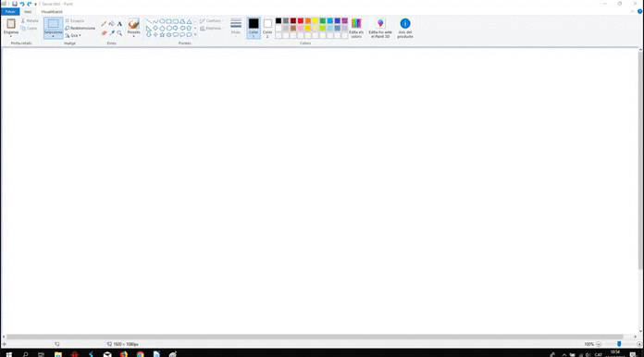Screen dimensions: 644x357
Task: Open Edita-ho amb el Paint 3D
Action: (380, 28)
